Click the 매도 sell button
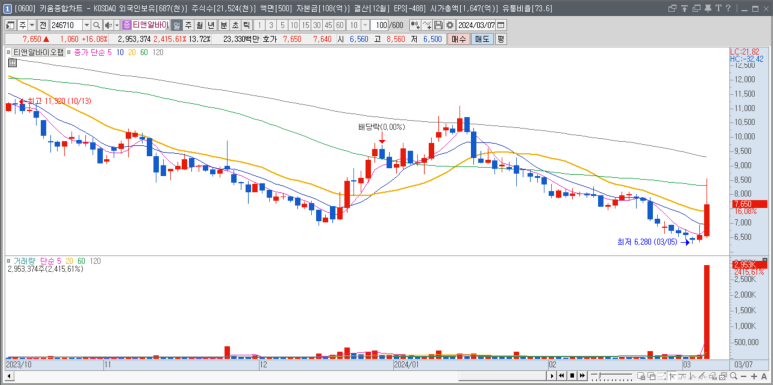773x385 pixels. coord(482,39)
